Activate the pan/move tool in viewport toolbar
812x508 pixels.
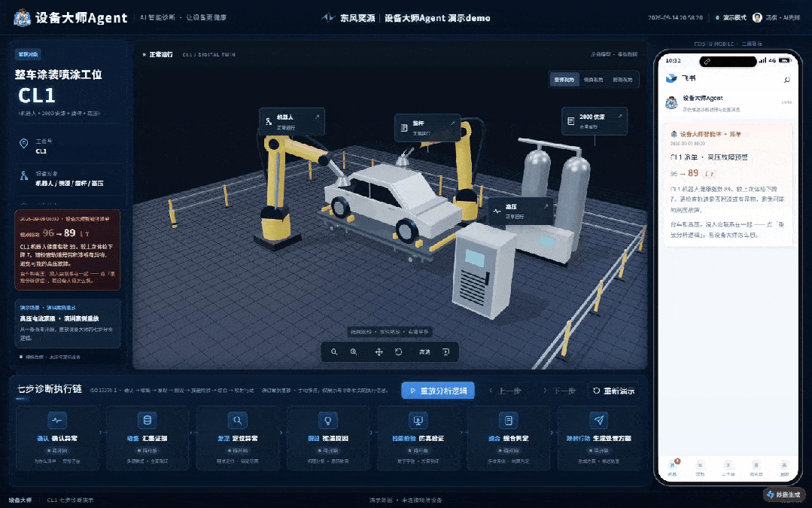pyautogui.click(x=379, y=352)
